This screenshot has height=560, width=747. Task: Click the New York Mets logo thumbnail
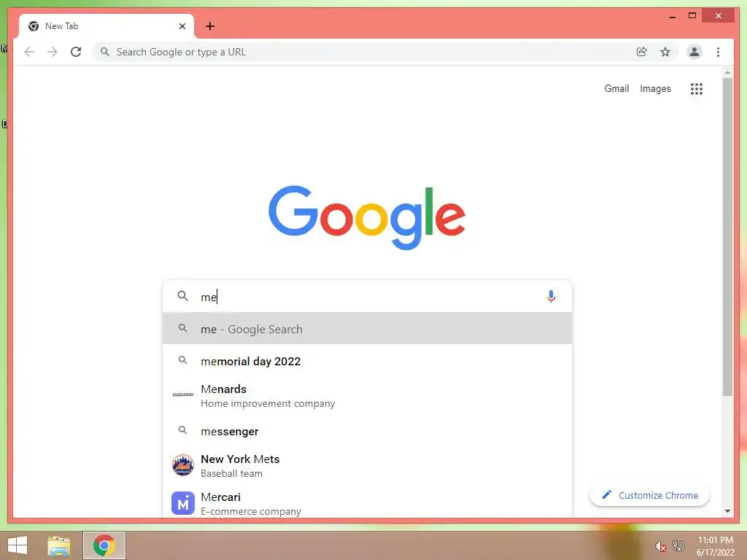click(183, 466)
